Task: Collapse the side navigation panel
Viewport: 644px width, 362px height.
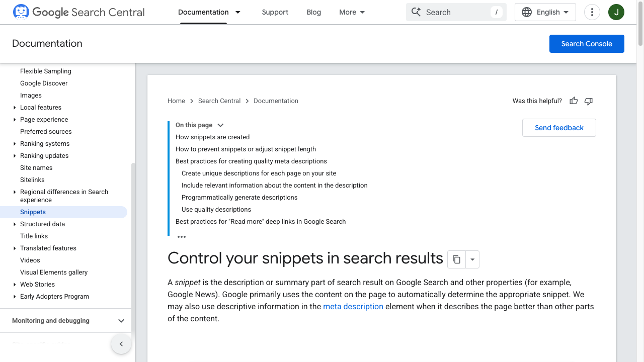Action: click(x=121, y=344)
